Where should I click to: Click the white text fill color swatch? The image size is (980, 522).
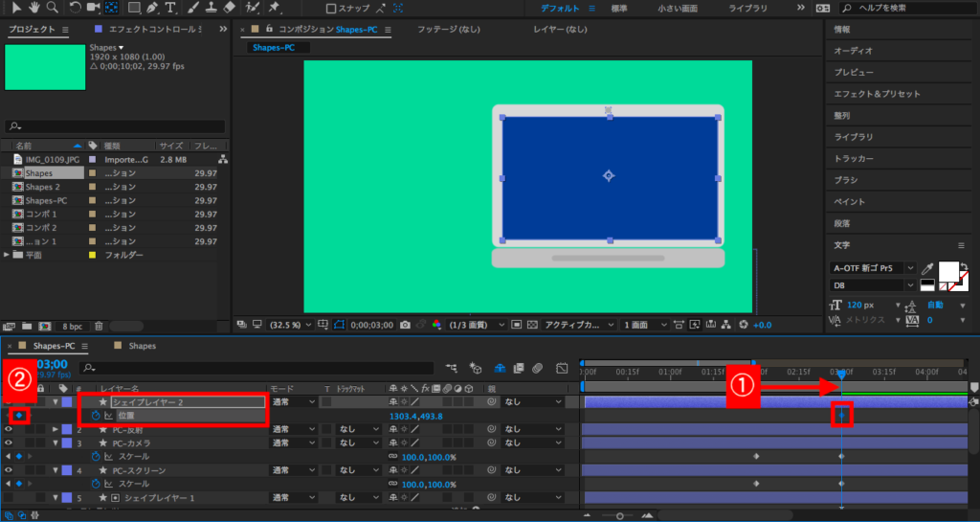tap(948, 272)
